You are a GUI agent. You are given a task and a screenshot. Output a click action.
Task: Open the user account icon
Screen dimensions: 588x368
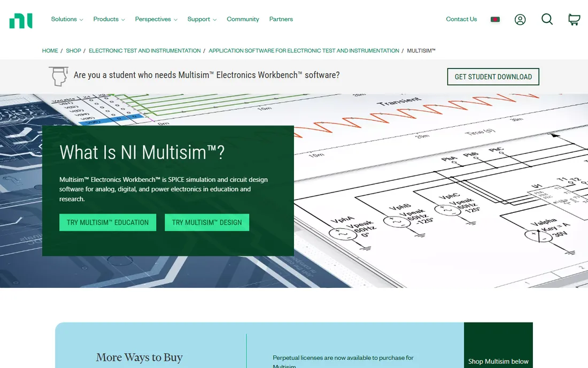click(x=520, y=19)
